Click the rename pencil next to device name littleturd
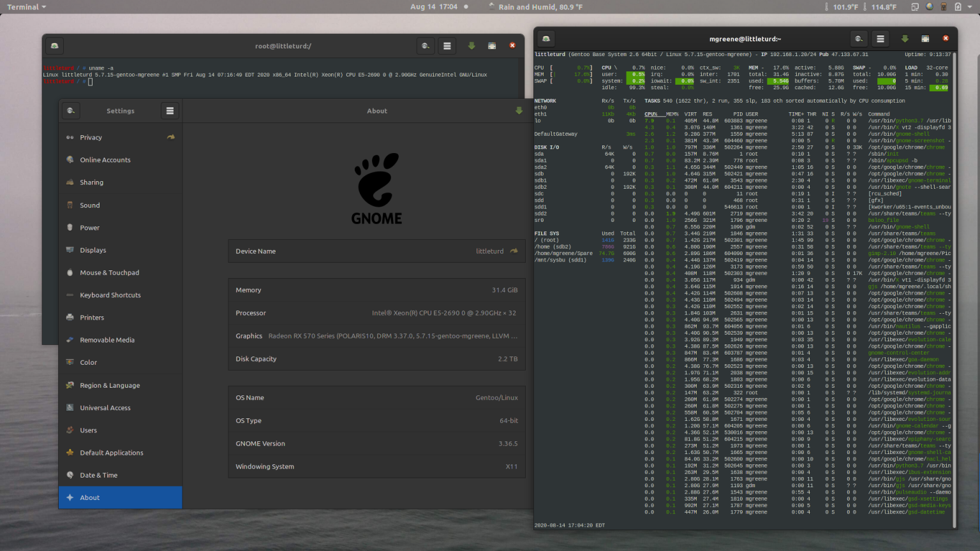980x551 pixels. [x=513, y=251]
